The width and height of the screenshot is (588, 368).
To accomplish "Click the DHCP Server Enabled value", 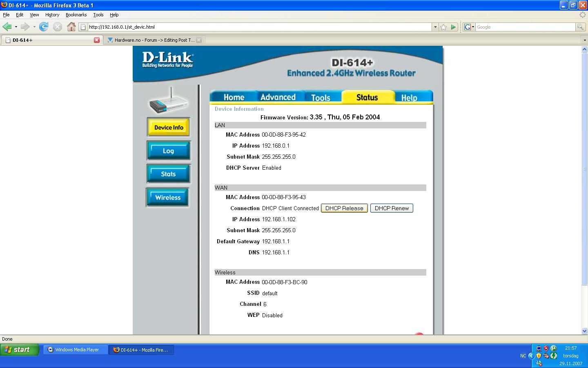I will (272, 168).
